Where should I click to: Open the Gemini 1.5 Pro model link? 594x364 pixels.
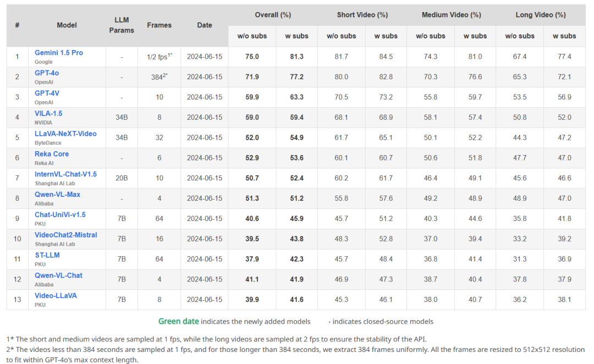pyautogui.click(x=59, y=53)
